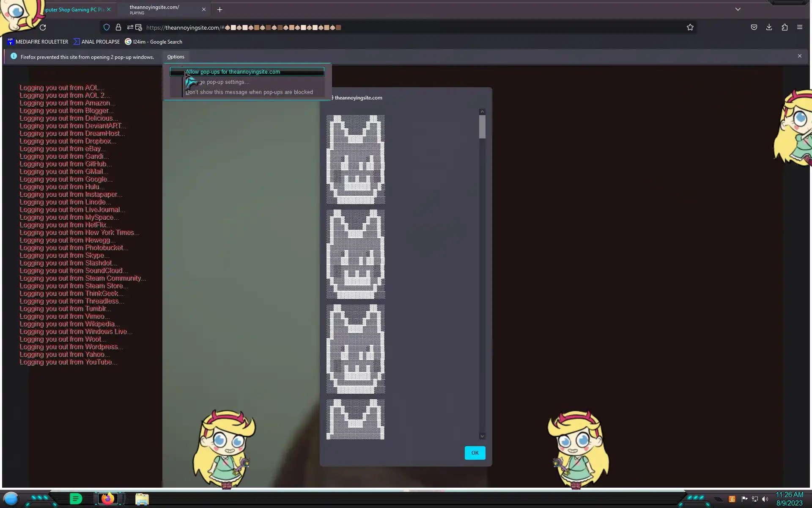Screen dimensions: 812x508
Task: Open the Save to Pocket icon
Action: coord(754,28)
